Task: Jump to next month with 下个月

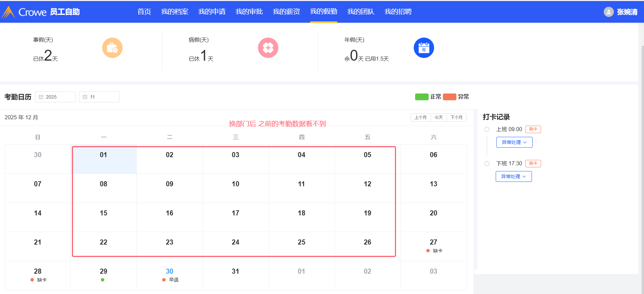Action: [x=456, y=118]
